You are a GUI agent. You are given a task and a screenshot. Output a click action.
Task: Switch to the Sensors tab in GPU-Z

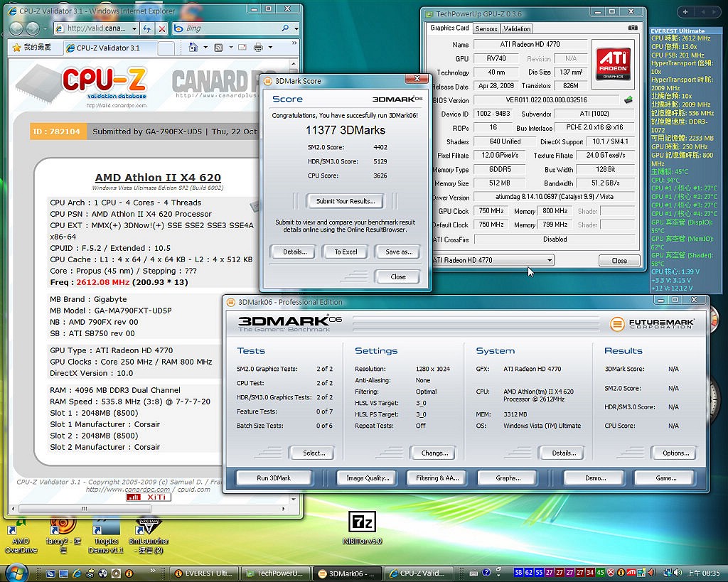(x=486, y=28)
